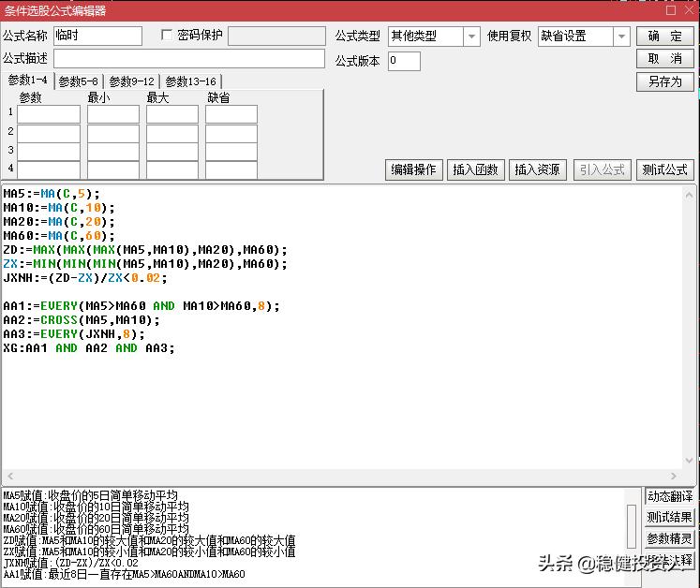This screenshot has height=588, width=700.
Task: Switch to the 参数5-8 tab
Action: [78, 81]
